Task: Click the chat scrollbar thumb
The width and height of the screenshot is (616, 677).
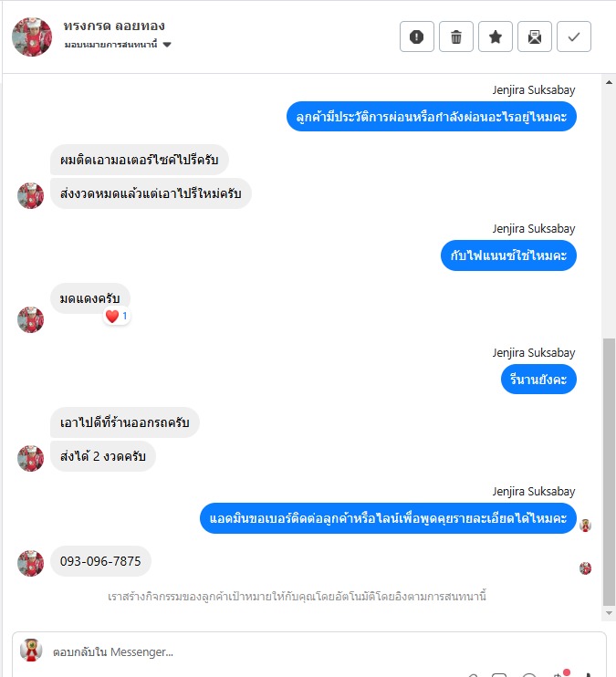Action: click(609, 472)
